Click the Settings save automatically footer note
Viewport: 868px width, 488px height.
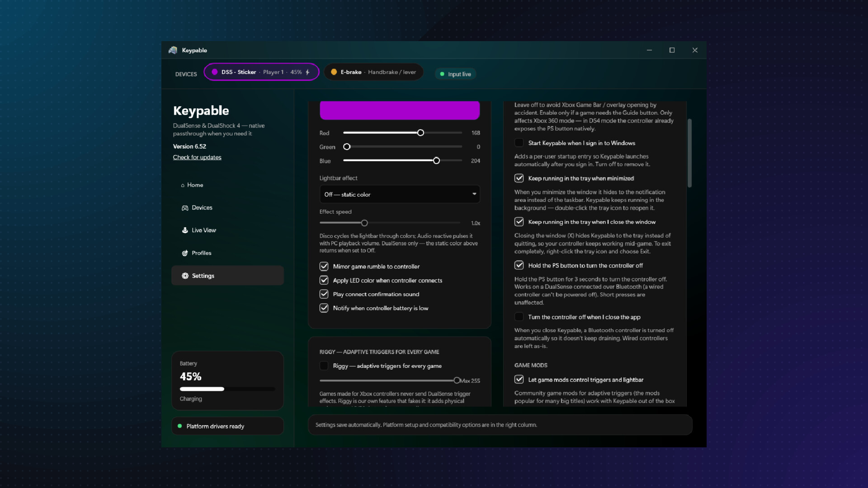click(x=426, y=425)
